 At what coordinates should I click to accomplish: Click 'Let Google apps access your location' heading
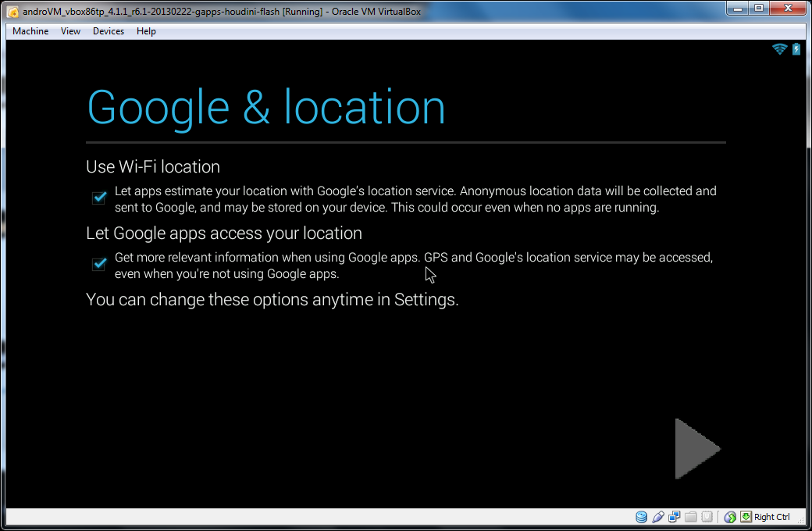pyautogui.click(x=224, y=233)
